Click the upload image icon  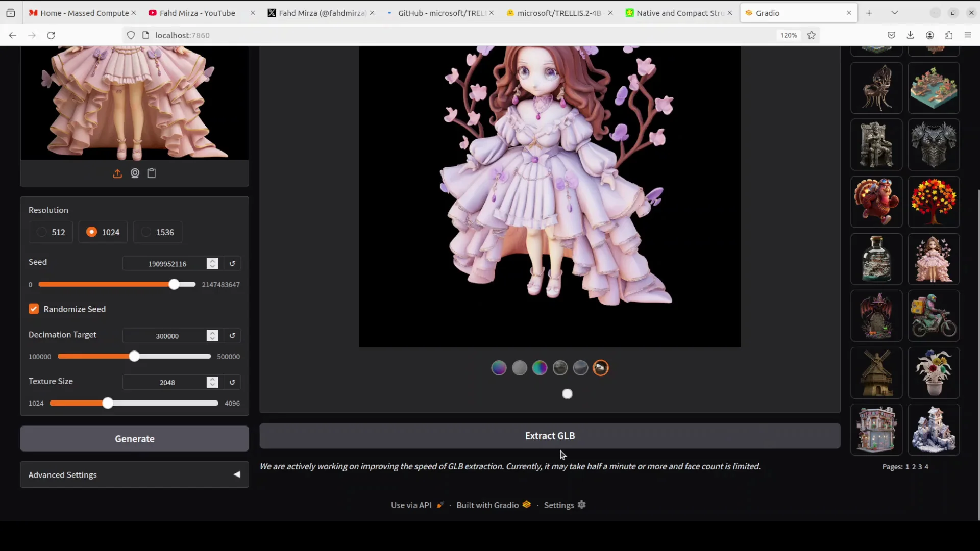117,173
